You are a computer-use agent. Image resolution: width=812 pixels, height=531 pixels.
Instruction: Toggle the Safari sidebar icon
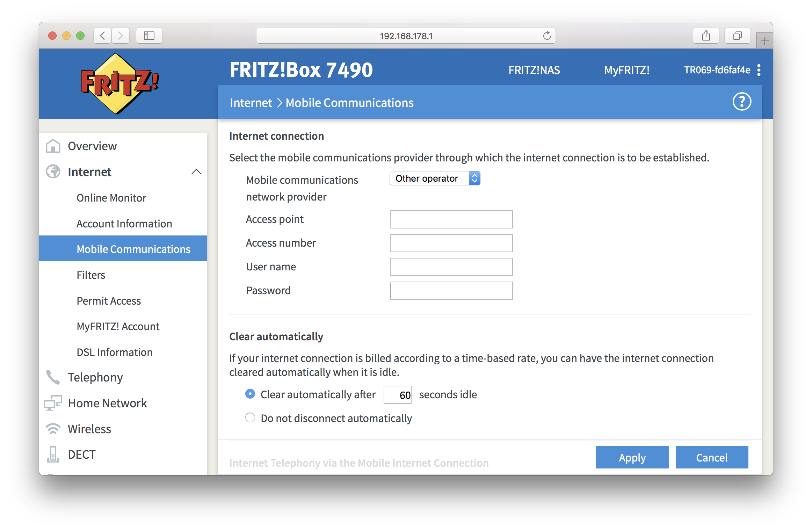pos(149,36)
